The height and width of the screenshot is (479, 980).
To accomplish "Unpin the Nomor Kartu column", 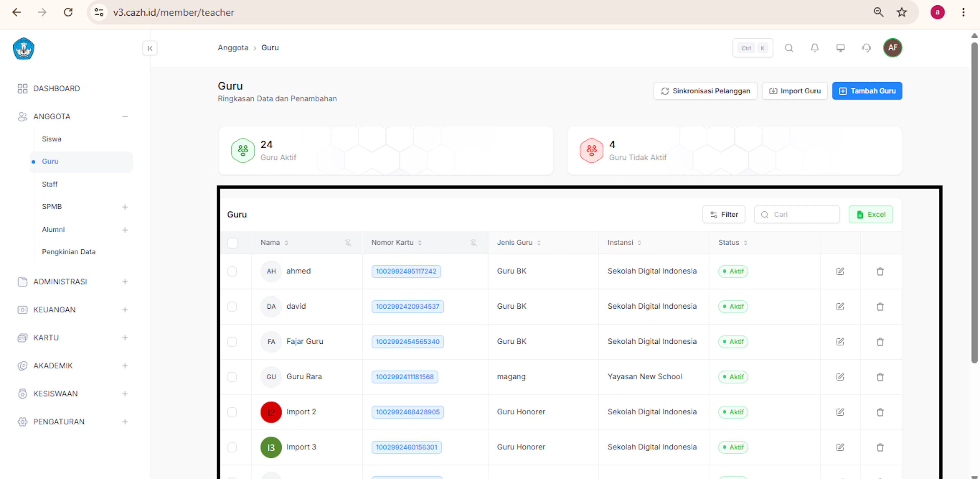I will [473, 242].
